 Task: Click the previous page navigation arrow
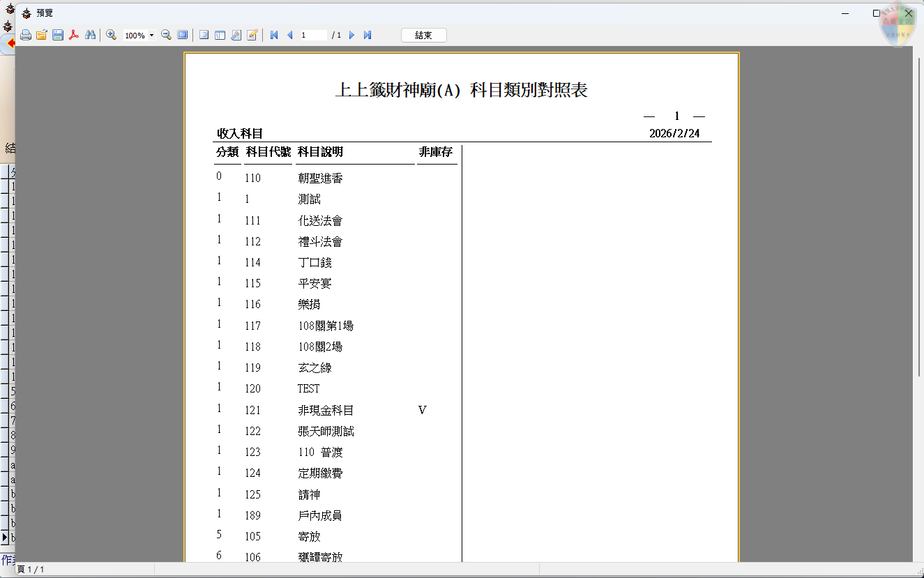[x=289, y=34]
